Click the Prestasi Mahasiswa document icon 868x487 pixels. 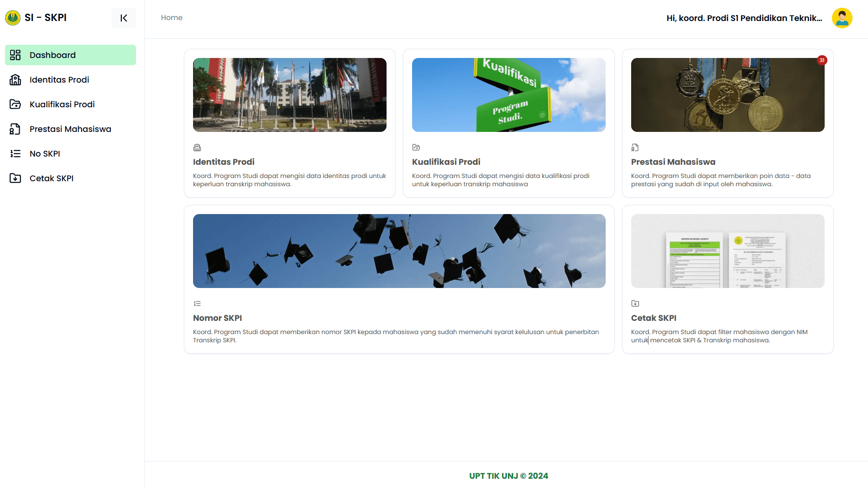click(x=16, y=129)
